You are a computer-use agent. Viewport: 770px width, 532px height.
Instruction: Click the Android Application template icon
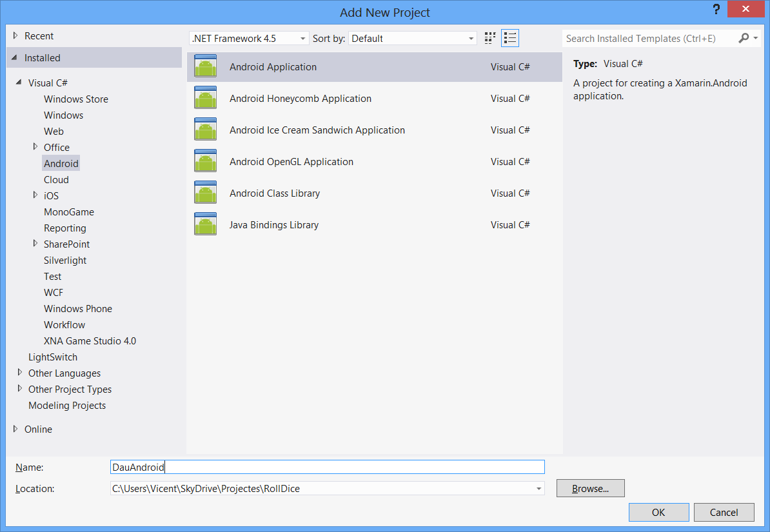[x=205, y=66]
